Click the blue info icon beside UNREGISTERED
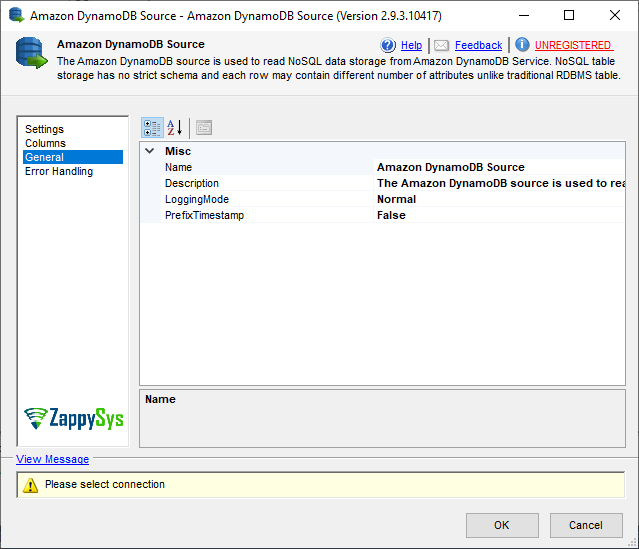Viewport: 639px width, 549px height. click(522, 45)
